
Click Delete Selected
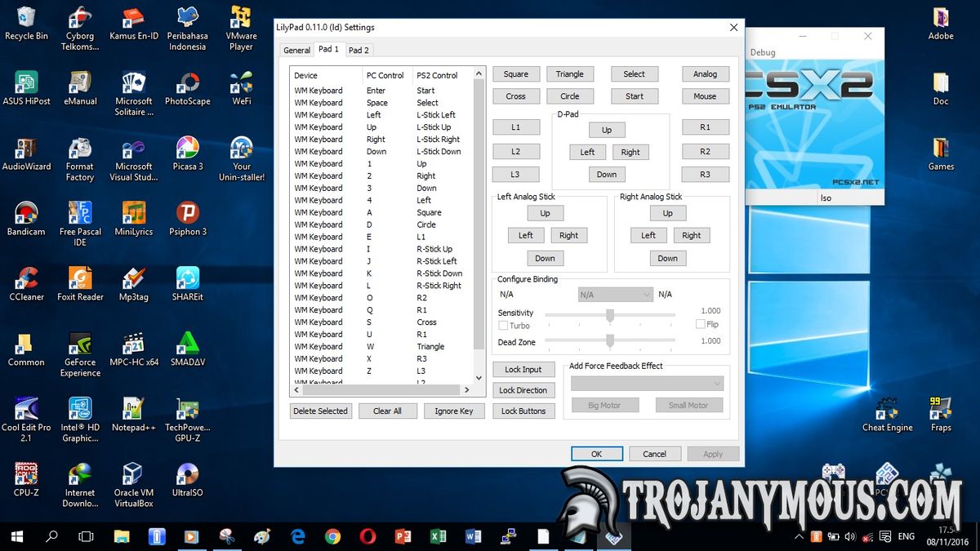point(321,411)
